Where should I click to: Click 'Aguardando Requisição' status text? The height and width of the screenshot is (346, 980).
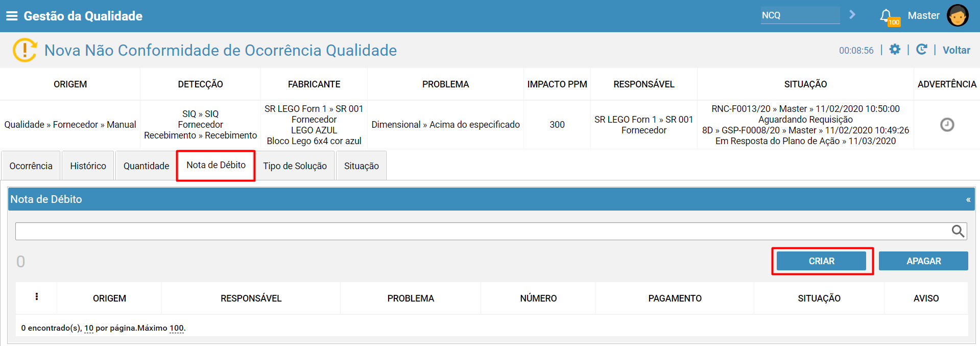tap(805, 120)
